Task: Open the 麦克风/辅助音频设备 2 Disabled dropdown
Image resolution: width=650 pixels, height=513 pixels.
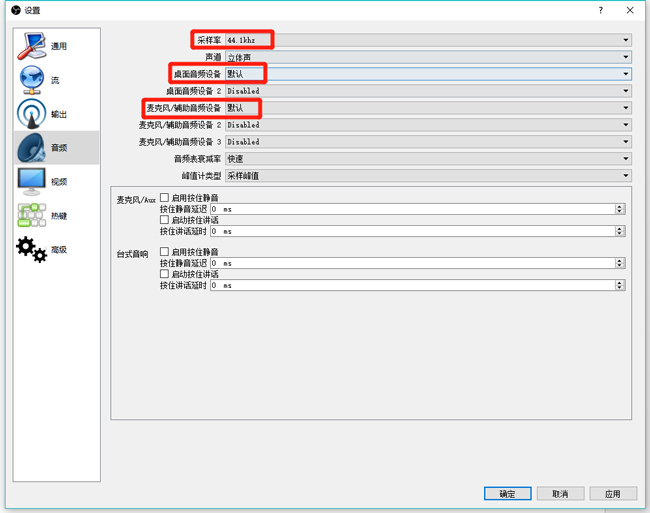Action: coord(428,125)
